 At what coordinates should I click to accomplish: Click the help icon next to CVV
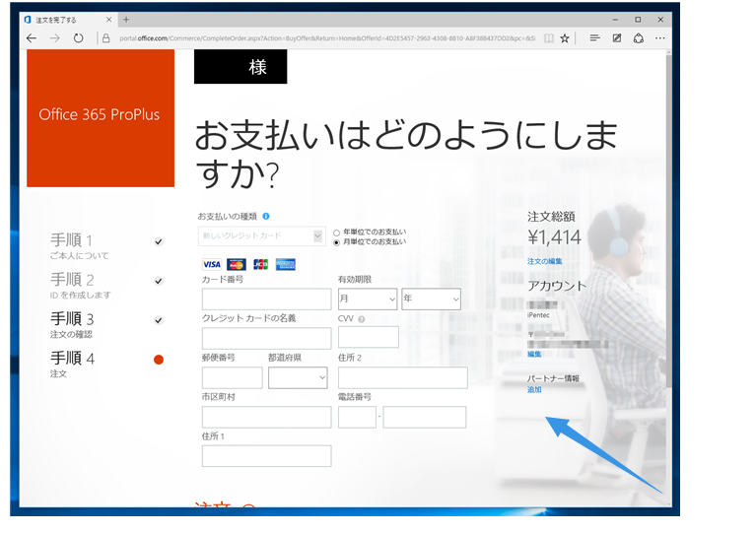point(362,319)
